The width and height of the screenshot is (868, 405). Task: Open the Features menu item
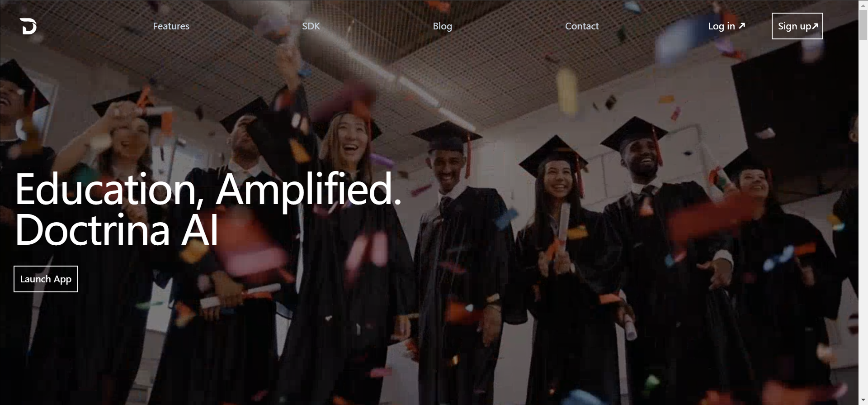pos(171,26)
